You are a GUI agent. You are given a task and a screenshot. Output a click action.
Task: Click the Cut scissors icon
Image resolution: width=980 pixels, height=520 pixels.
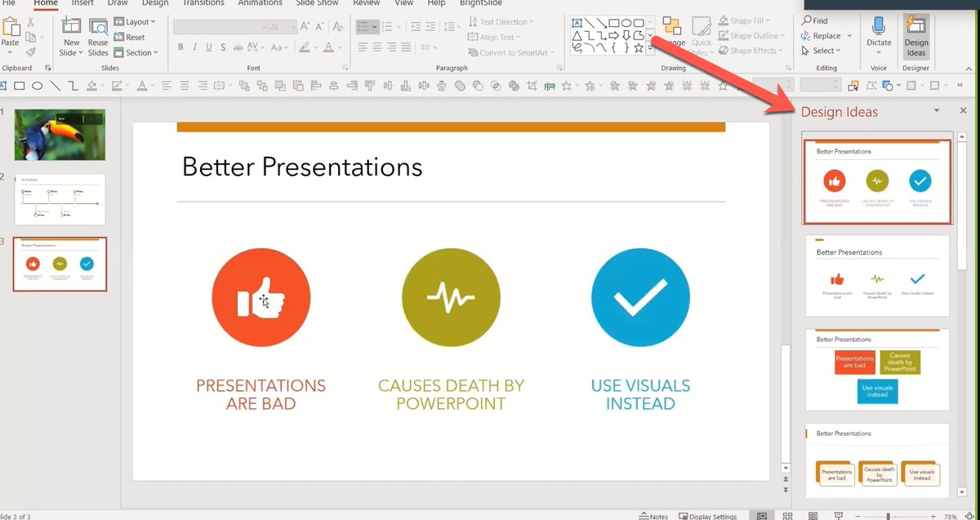pos(30,22)
